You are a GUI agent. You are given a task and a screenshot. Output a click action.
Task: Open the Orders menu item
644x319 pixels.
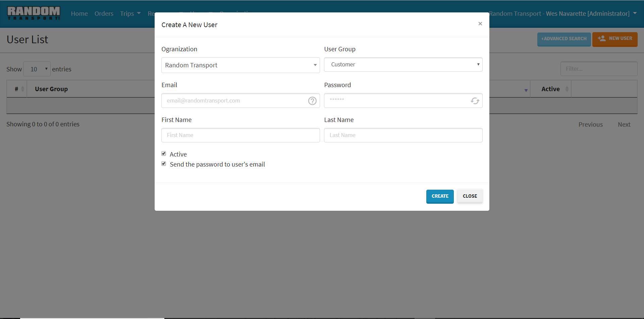coord(104,14)
